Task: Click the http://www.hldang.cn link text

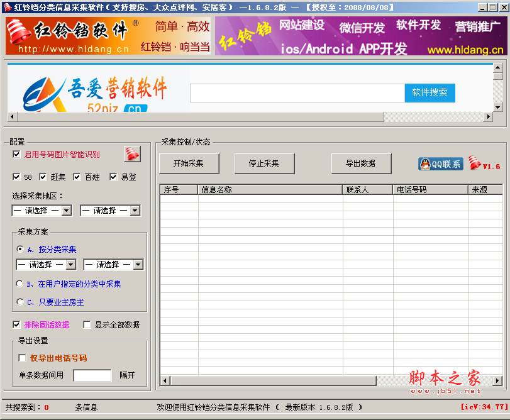Action: [x=73, y=49]
